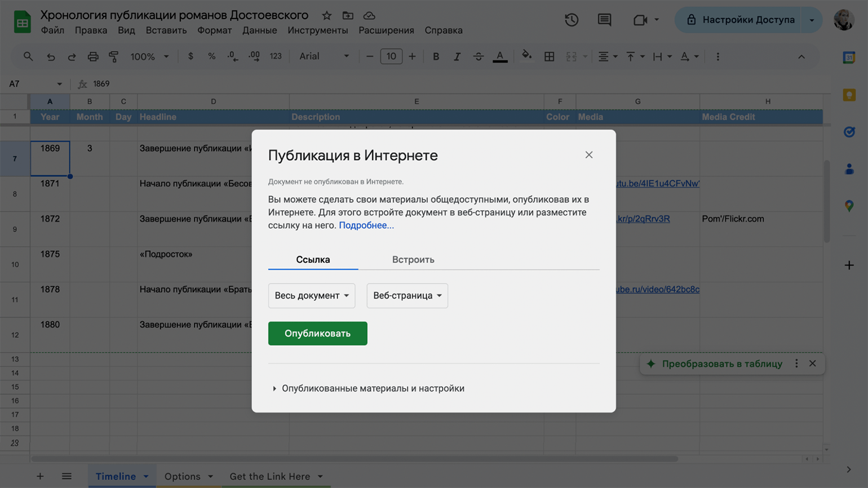Open vertical align dropdown
Image resolution: width=868 pixels, height=488 pixels.
point(635,56)
